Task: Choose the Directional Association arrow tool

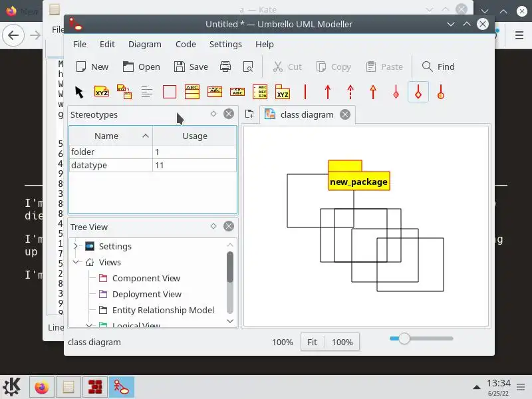Action: tap(328, 92)
